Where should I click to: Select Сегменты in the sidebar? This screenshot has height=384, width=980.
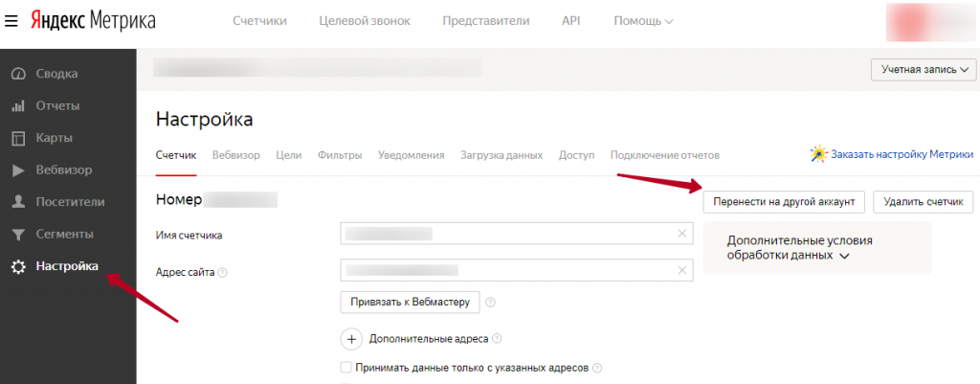point(65,235)
